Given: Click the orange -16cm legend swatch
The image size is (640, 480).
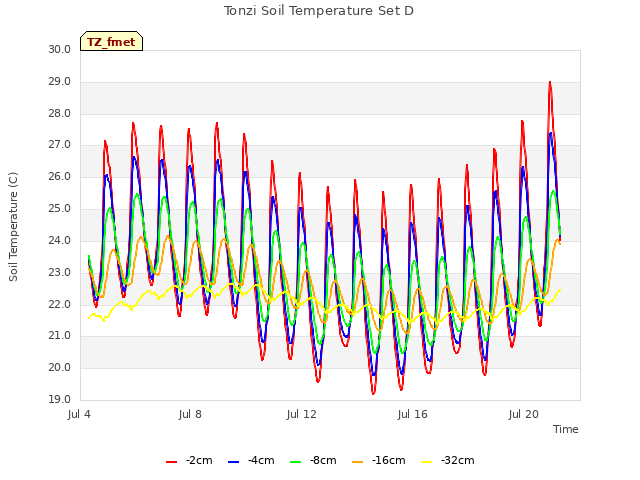Looking at the screenshot, I should [x=358, y=462].
